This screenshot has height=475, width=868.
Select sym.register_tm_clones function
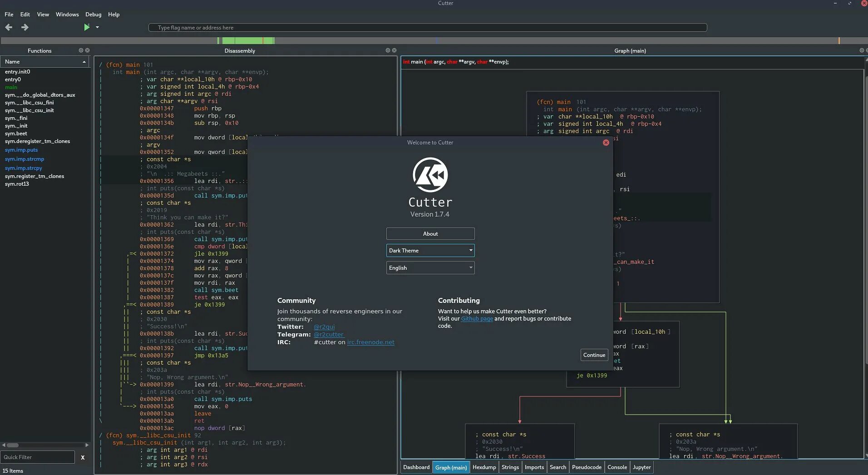35,176
